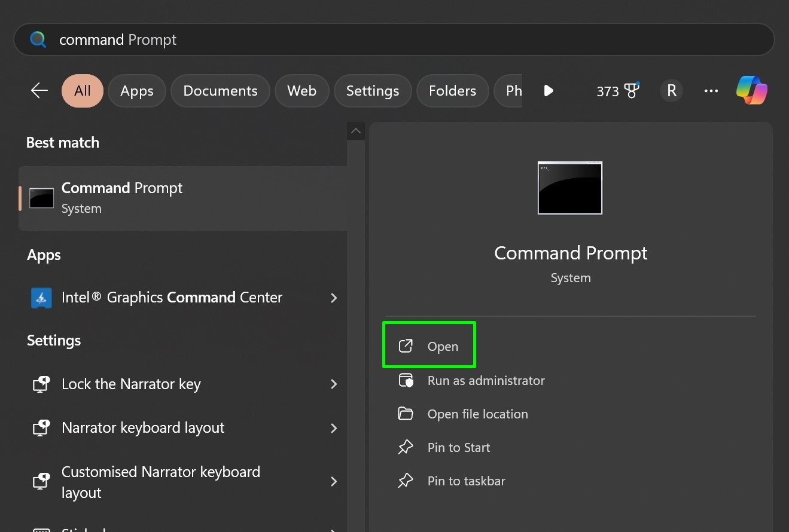Switch to the Settings filter tab

(373, 91)
